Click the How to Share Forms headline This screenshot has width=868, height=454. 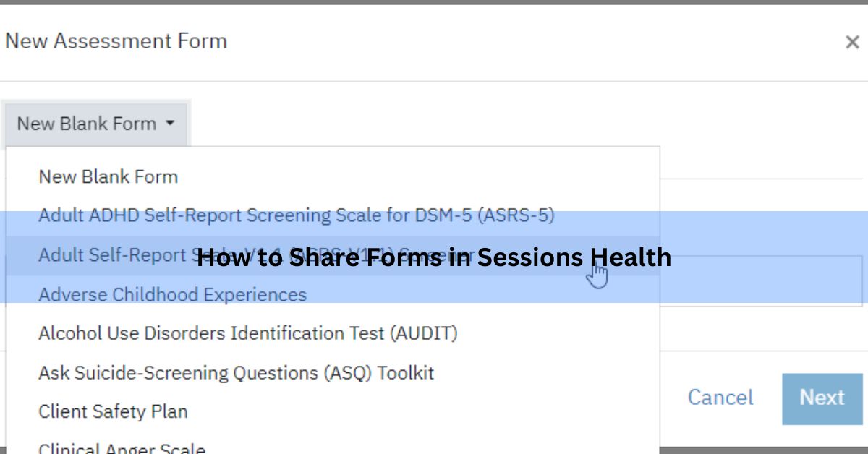(434, 257)
